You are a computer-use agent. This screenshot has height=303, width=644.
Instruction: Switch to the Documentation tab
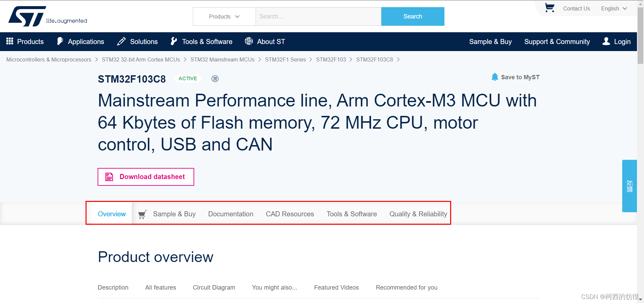coord(231,214)
